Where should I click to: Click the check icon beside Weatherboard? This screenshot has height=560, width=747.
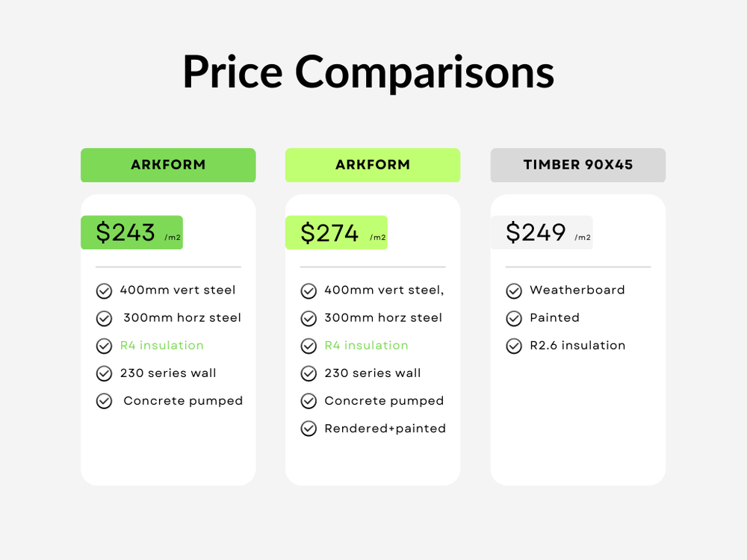click(514, 290)
